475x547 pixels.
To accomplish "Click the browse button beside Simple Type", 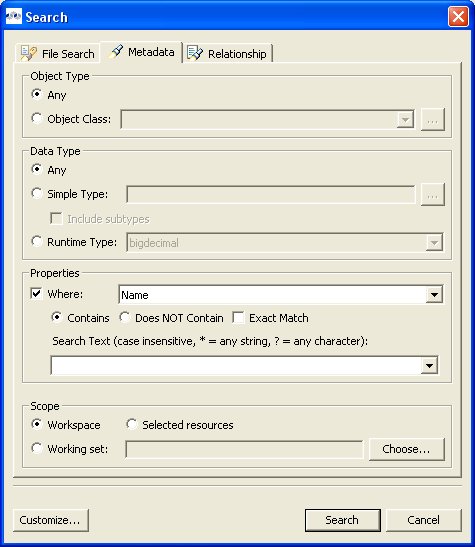I will coord(432,194).
